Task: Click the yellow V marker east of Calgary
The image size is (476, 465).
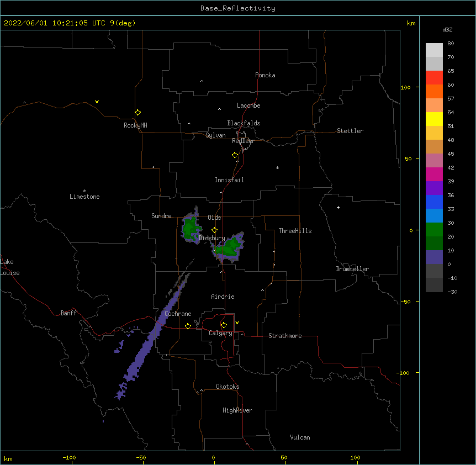Action: (237, 323)
